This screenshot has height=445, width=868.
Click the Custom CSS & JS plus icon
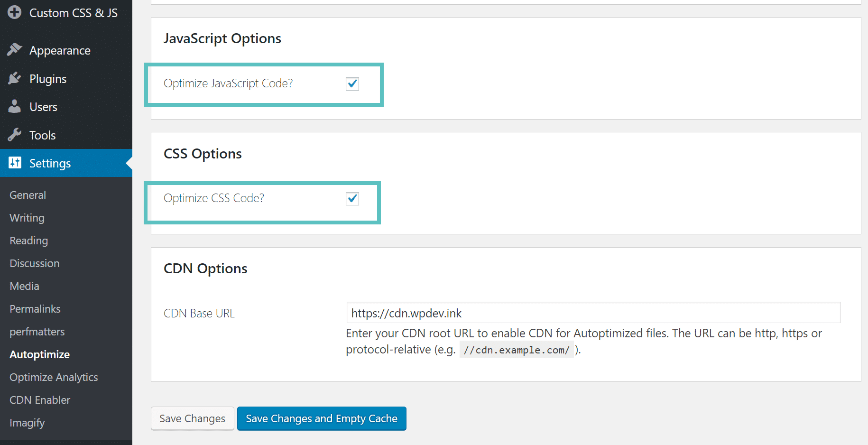14,12
